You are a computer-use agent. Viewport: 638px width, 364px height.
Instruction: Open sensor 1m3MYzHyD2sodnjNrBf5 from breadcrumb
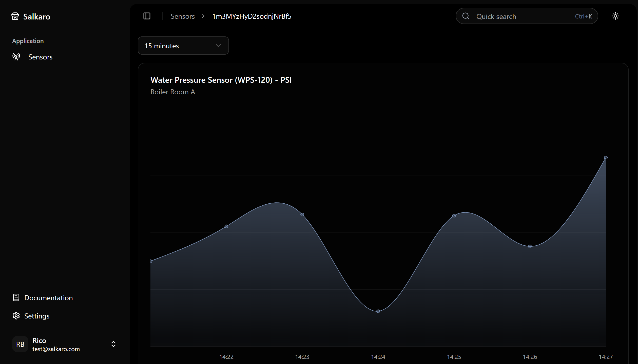(252, 16)
